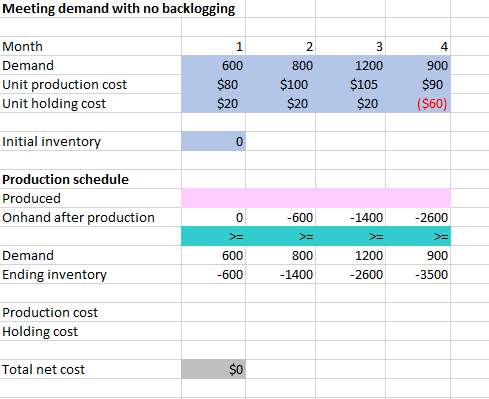Image resolution: width=489 pixels, height=399 pixels.
Task: Click the 'Onhand after production' label
Action: pos(78,218)
